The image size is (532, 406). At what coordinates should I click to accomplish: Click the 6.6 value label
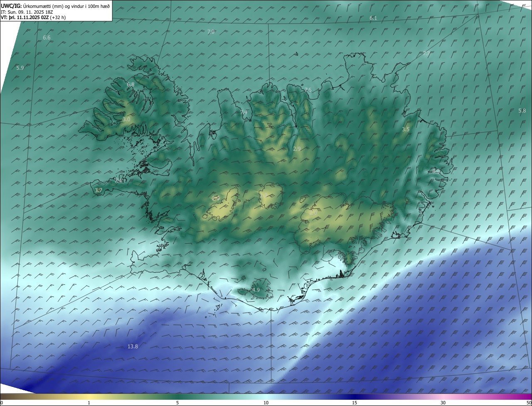47,38
